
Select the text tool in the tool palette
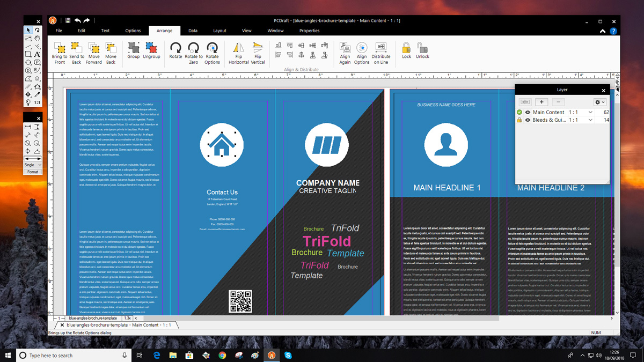pyautogui.click(x=37, y=54)
